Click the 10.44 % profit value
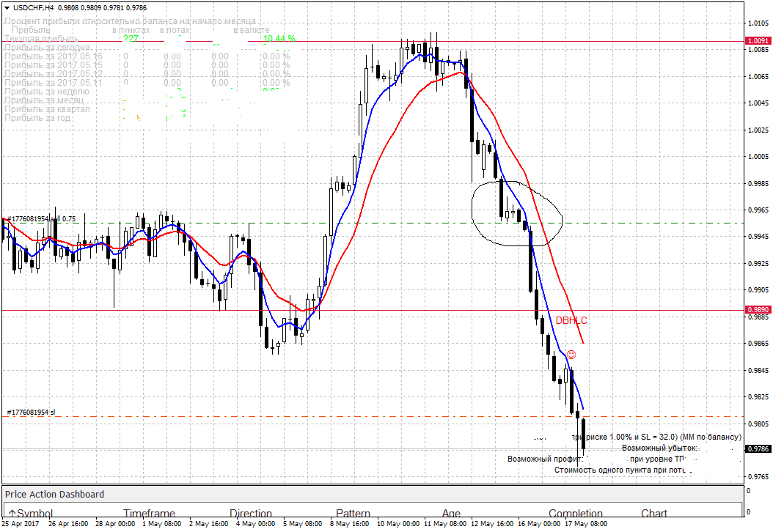The image size is (773, 532). [279, 38]
